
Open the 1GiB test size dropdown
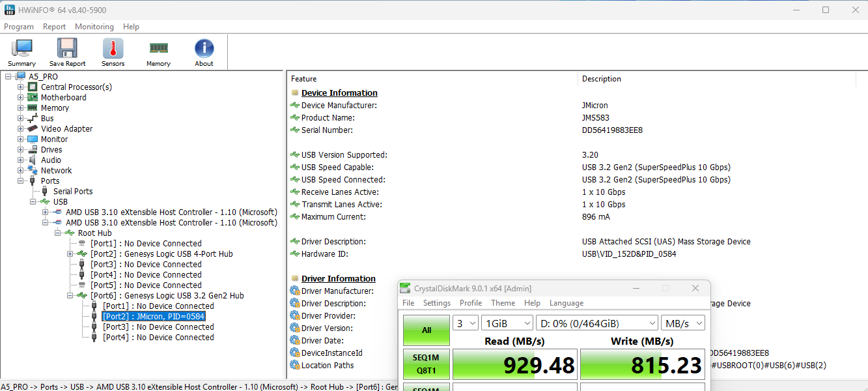click(x=507, y=323)
